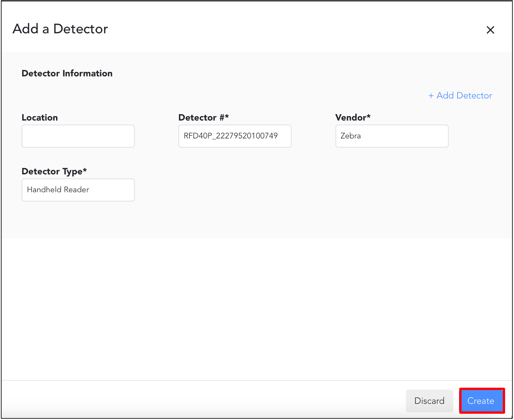Click the Detector Type* label
The width and height of the screenshot is (514, 420).
54,171
